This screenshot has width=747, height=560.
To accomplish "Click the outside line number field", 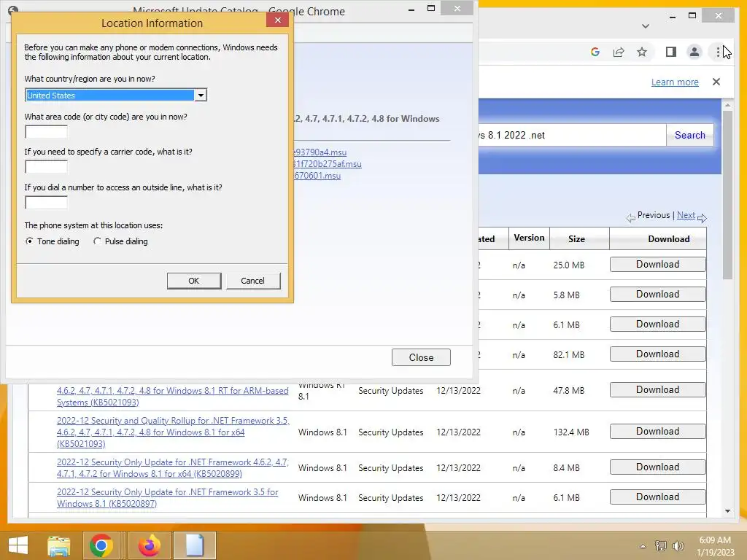I will click(x=46, y=203).
